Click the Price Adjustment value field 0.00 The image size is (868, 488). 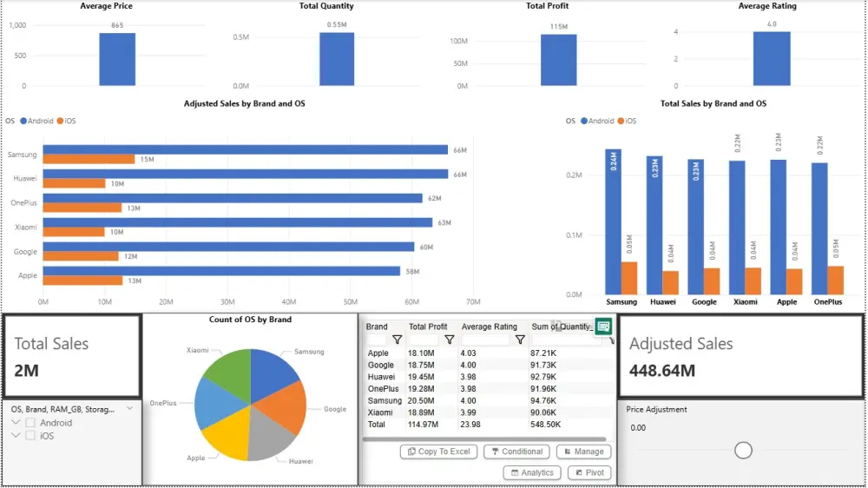tap(638, 427)
